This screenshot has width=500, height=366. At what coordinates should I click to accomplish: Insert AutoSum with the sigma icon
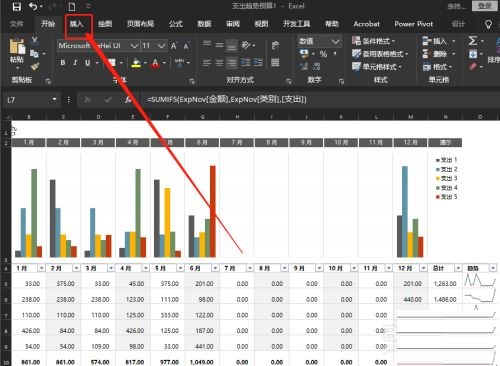point(472,41)
